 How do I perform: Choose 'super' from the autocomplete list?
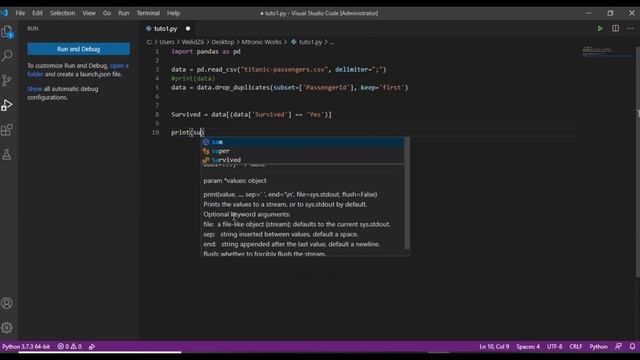coord(302,151)
